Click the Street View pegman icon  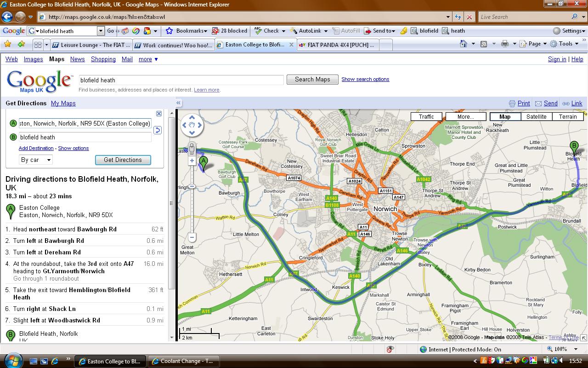(x=192, y=149)
